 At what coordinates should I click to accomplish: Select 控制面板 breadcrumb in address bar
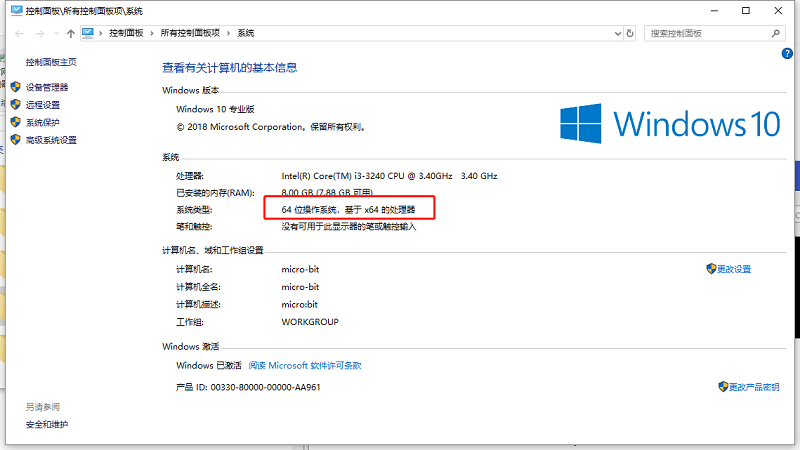(x=126, y=33)
